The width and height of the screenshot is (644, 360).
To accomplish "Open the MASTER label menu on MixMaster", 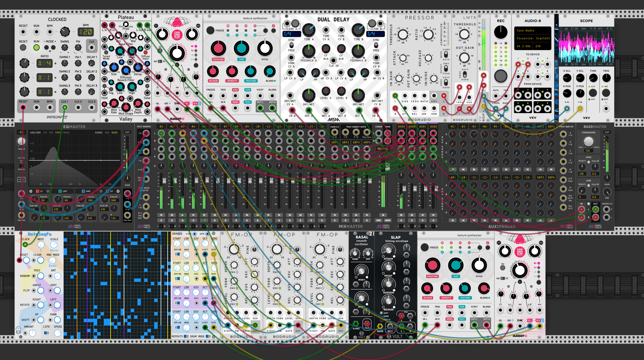I will pyautogui.click(x=383, y=149).
